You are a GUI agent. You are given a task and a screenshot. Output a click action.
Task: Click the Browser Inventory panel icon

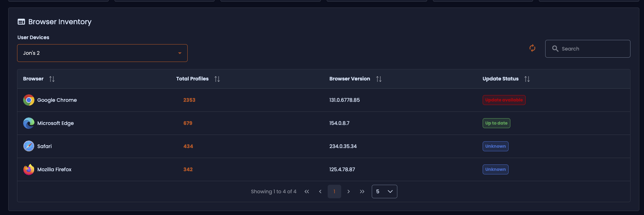pos(21,22)
